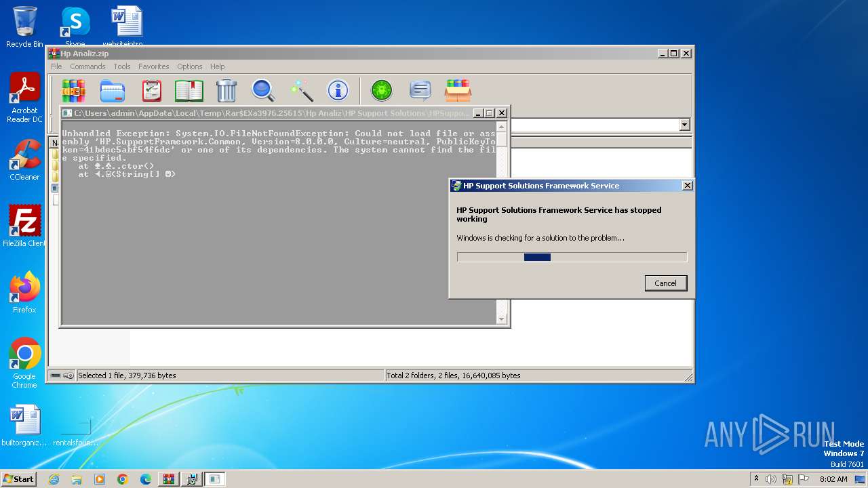
Task: Expand the WinRAR address bar dropdown
Action: click(x=684, y=125)
